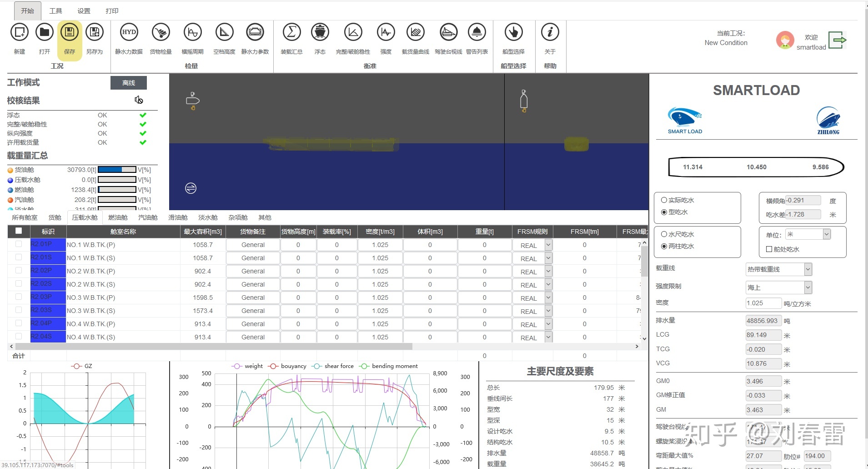Click the R2.01P blue color cell

click(x=48, y=244)
